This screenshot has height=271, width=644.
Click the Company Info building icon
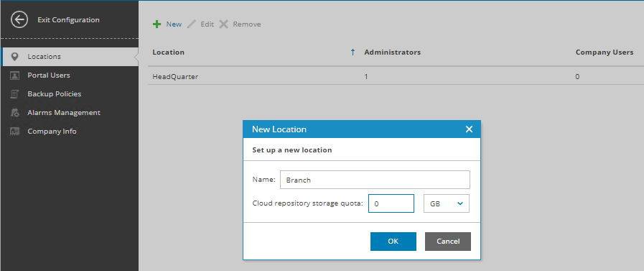coord(15,132)
